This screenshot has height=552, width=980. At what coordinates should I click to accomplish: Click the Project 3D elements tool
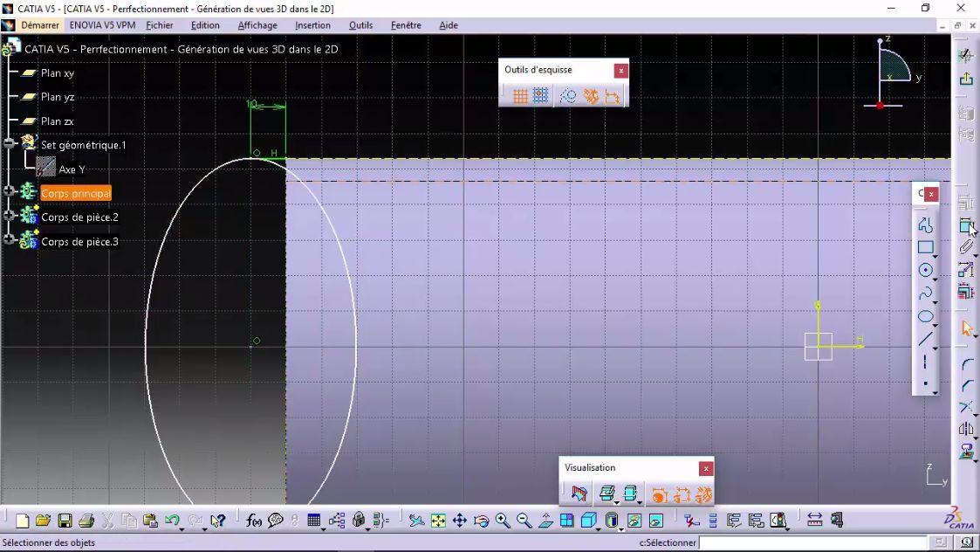(966, 452)
